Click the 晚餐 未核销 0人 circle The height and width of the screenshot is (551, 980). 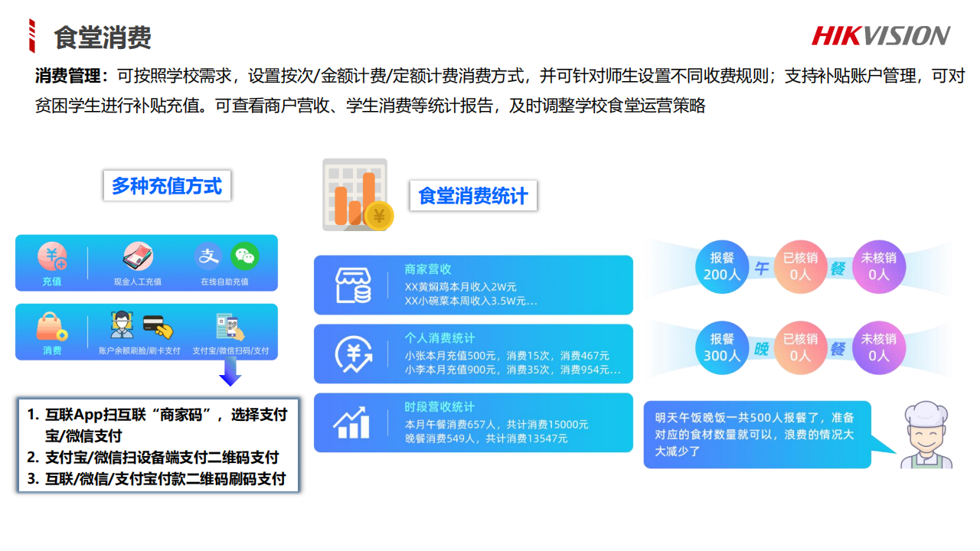(x=878, y=347)
